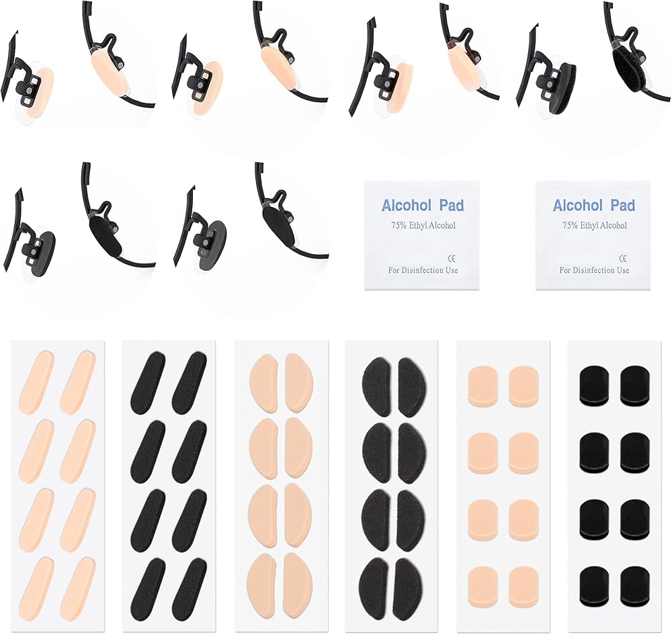Select the black elongated nose pad sheet
Viewport: 672px width, 635px height.
click(x=169, y=487)
